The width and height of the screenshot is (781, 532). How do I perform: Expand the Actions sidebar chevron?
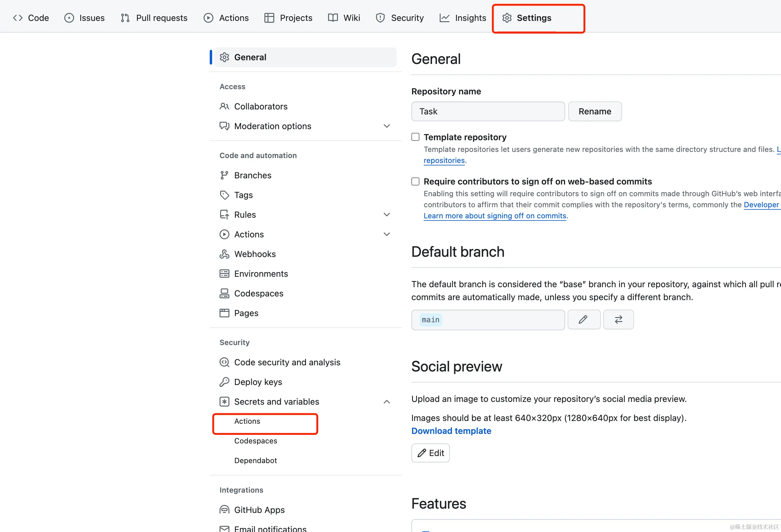387,234
